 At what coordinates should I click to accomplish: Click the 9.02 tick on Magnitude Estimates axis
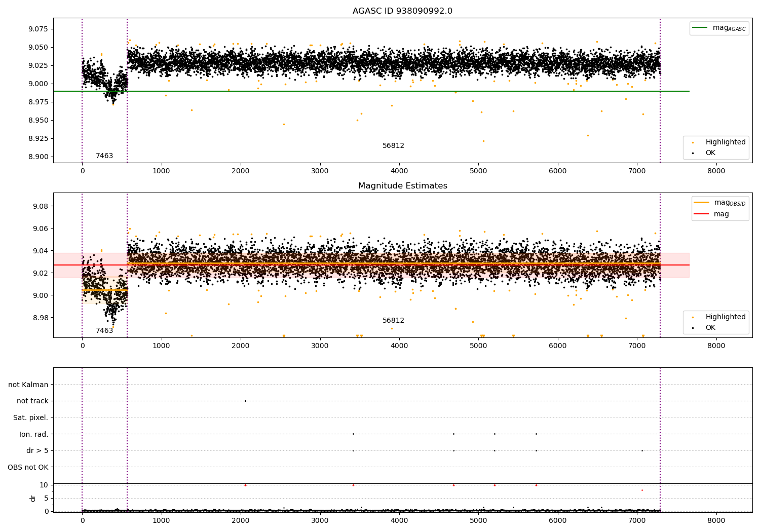click(x=41, y=273)
